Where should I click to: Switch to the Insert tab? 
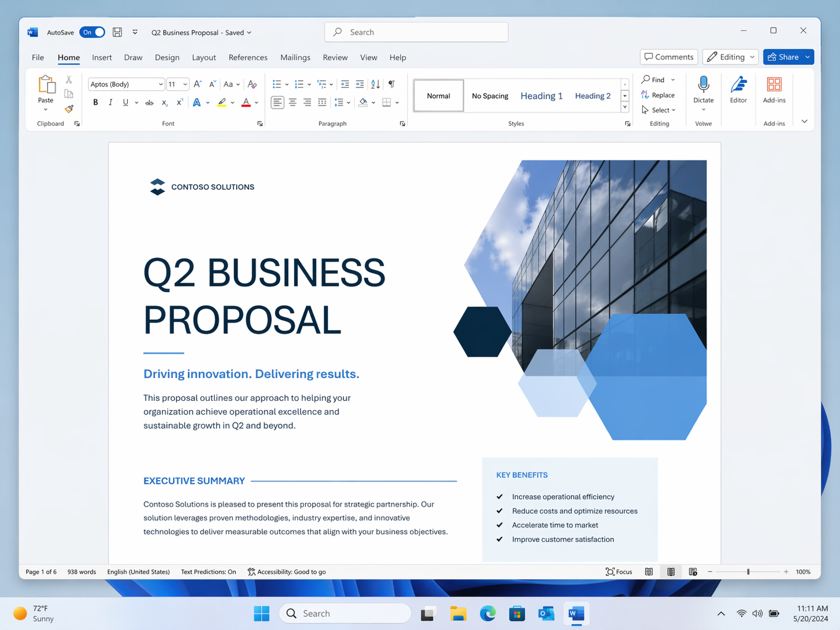coord(102,57)
